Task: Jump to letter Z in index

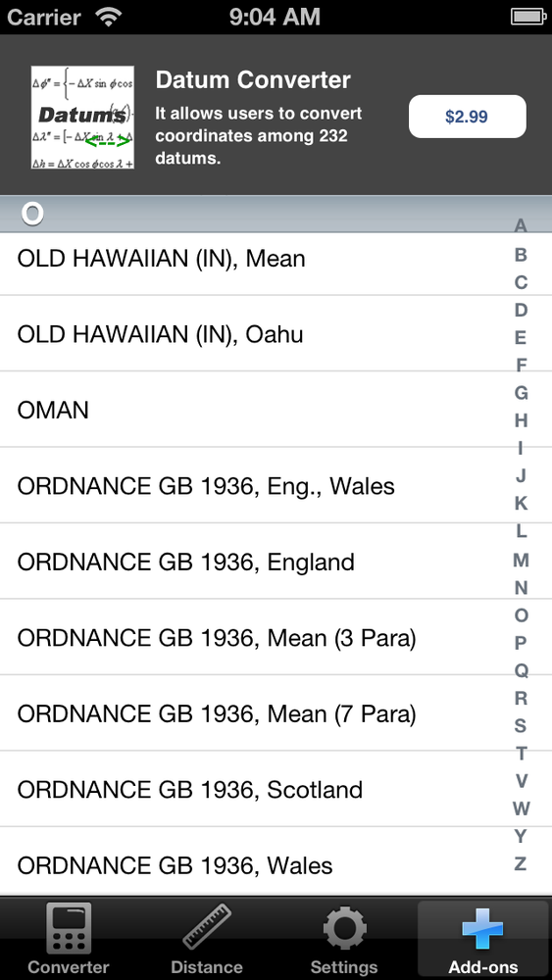Action: point(520,863)
